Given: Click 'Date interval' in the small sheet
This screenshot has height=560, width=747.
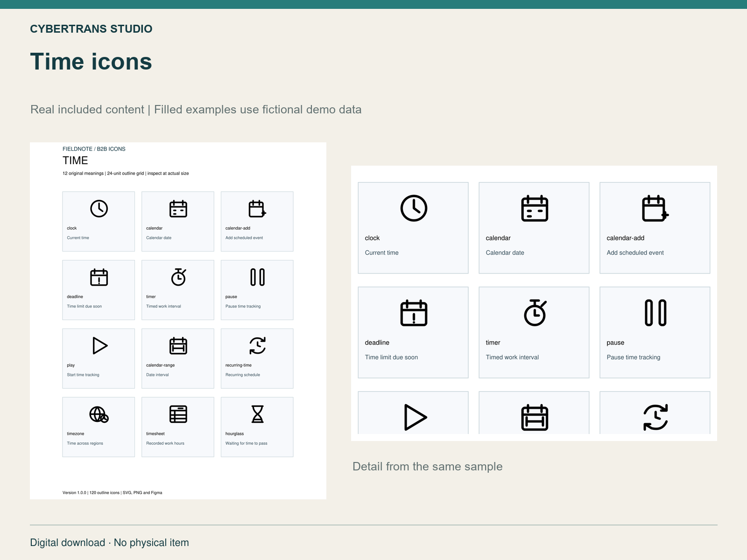Looking at the screenshot, I should 157,375.
